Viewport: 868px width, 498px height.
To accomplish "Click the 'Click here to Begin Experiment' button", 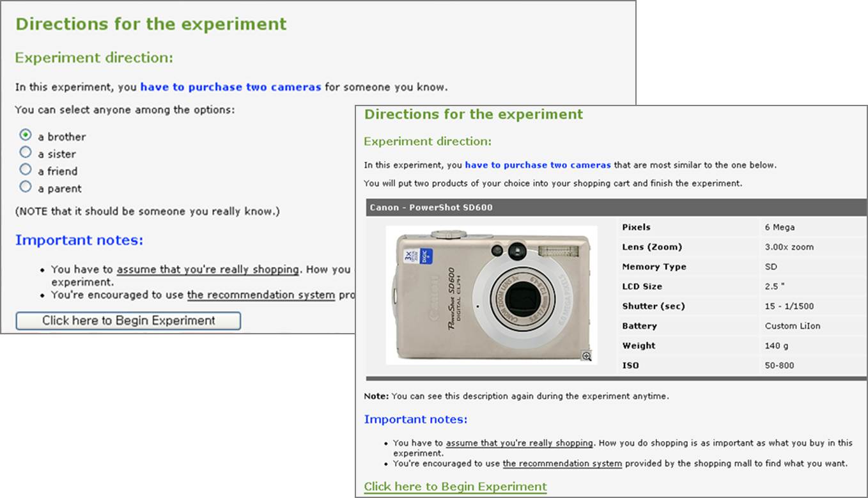I will click(128, 321).
